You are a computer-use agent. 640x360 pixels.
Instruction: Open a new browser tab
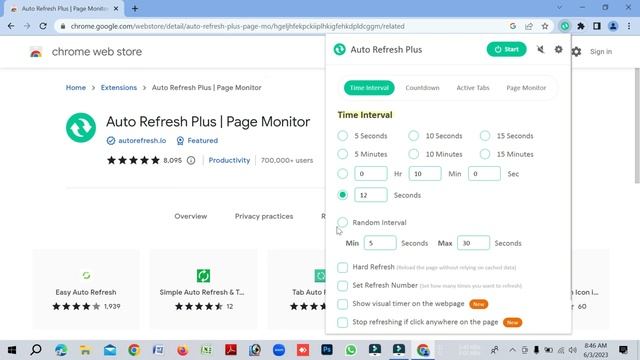135,8
